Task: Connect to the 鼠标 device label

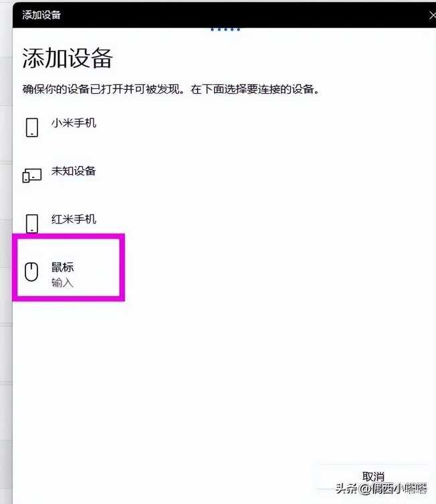Action: [63, 267]
